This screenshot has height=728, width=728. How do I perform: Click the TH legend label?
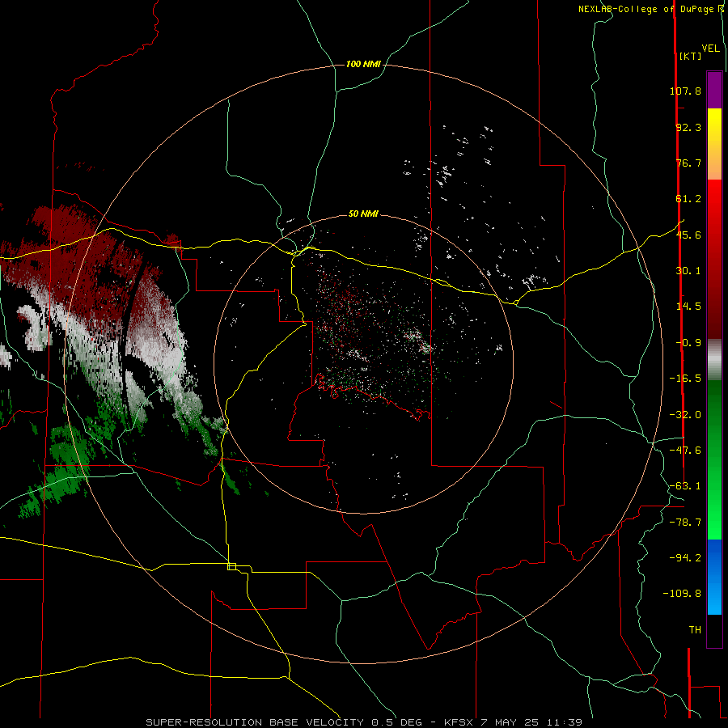click(x=695, y=630)
